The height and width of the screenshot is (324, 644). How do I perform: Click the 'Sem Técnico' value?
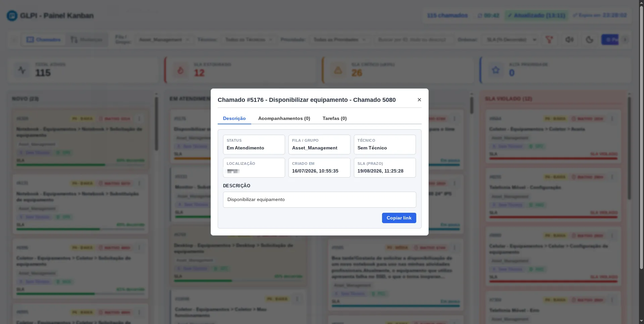372,148
